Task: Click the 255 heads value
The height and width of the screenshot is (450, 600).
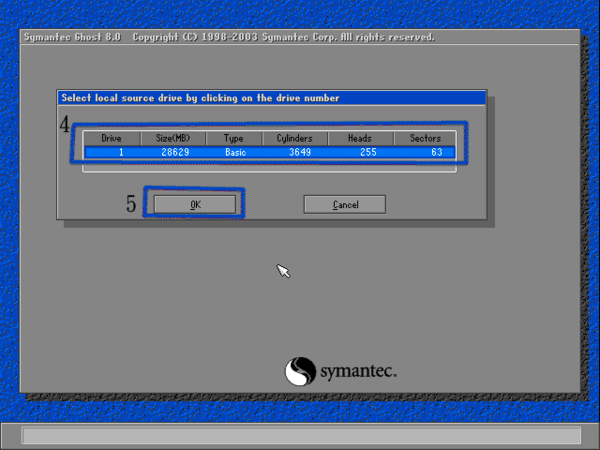Action: [x=368, y=152]
